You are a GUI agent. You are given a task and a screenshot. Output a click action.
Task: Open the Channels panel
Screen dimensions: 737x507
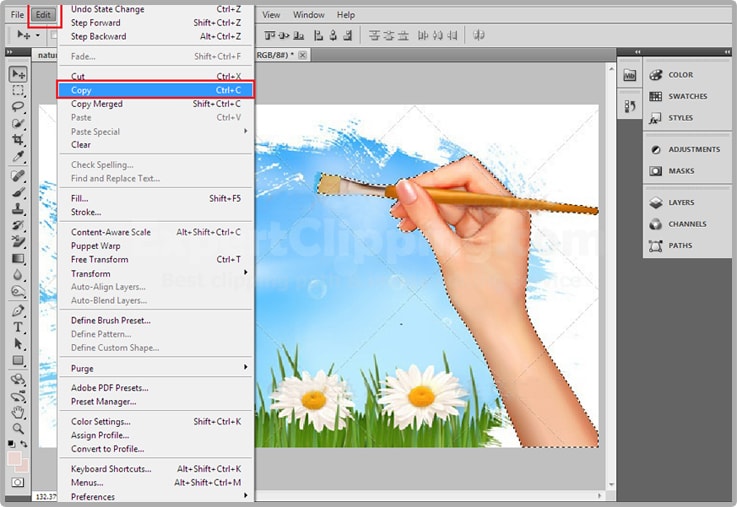coord(687,224)
